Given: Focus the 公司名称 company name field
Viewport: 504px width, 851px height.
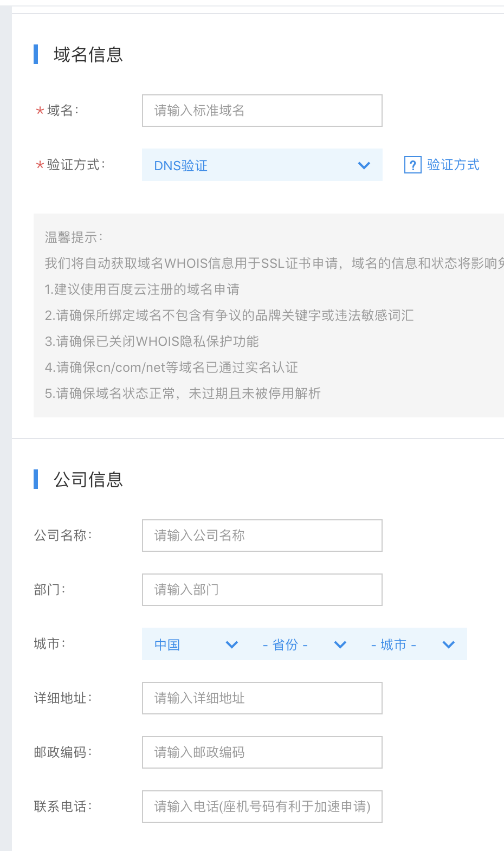Looking at the screenshot, I should pyautogui.click(x=262, y=536).
